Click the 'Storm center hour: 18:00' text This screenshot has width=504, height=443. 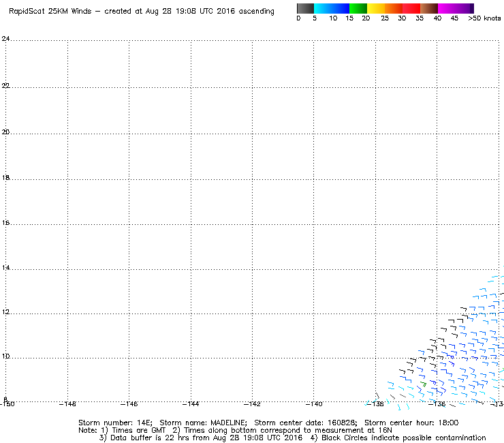click(x=411, y=423)
